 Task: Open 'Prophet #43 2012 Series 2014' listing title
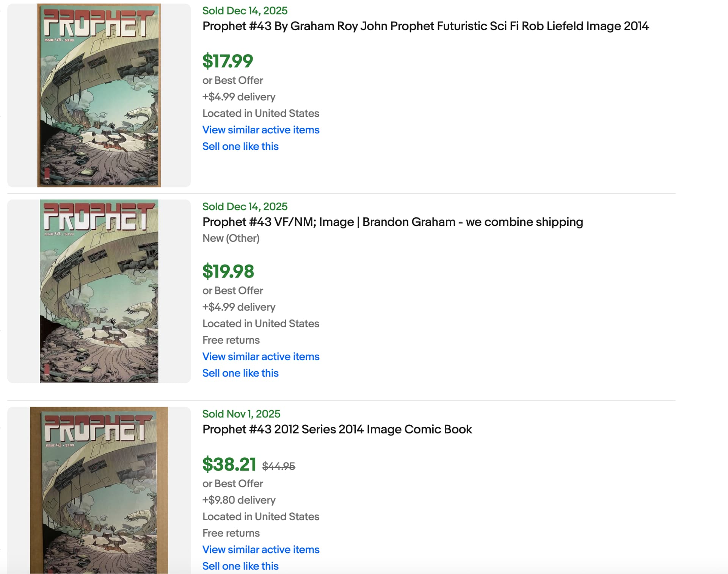pos(337,429)
